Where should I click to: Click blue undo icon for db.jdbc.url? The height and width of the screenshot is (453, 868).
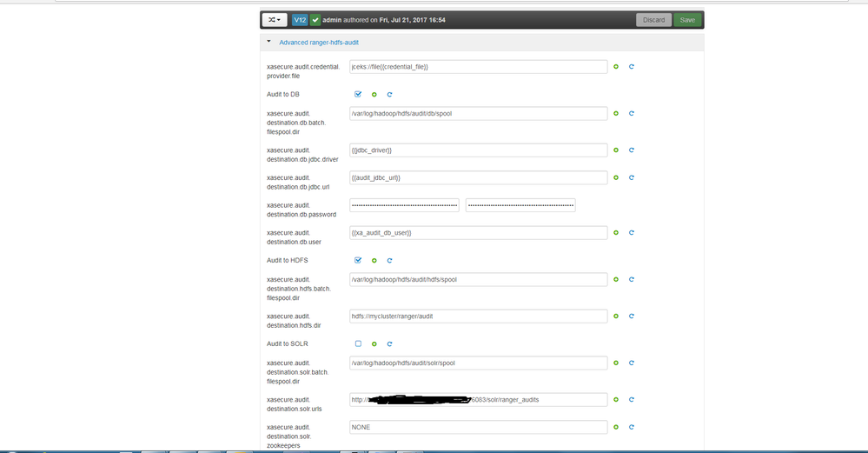[x=631, y=177]
